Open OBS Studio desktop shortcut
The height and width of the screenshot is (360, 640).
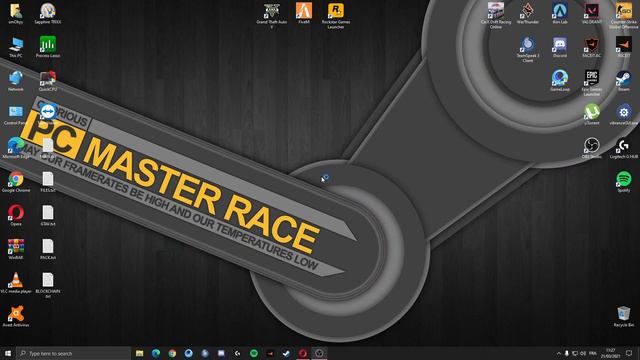pos(591,148)
